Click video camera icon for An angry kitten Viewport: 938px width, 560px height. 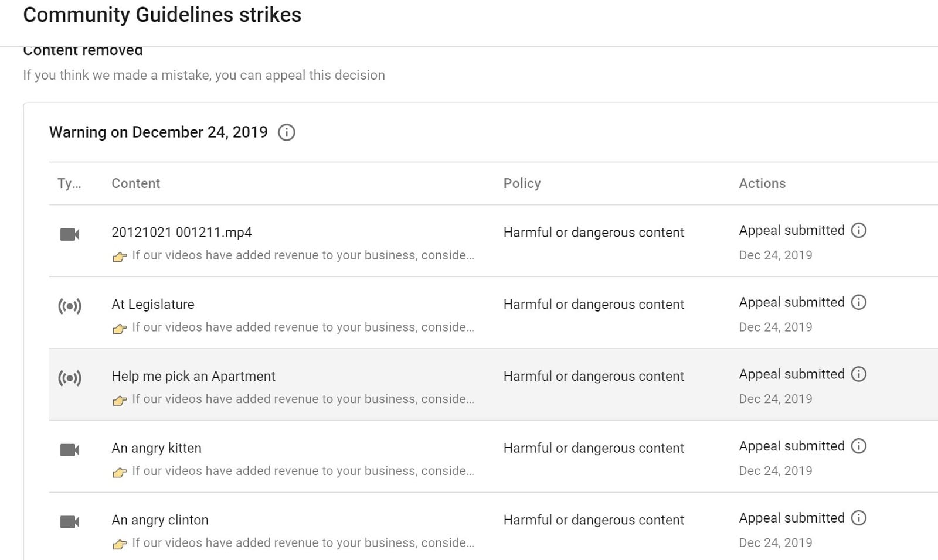(70, 450)
